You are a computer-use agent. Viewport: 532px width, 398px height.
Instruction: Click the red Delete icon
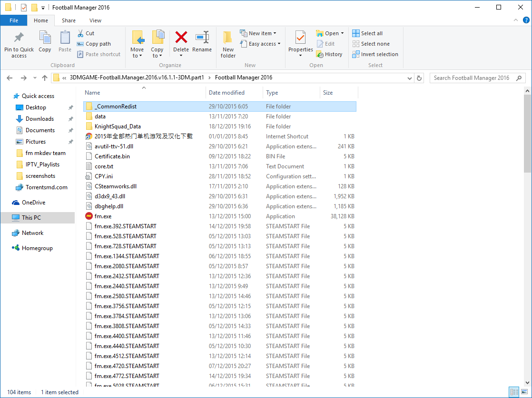click(181, 37)
